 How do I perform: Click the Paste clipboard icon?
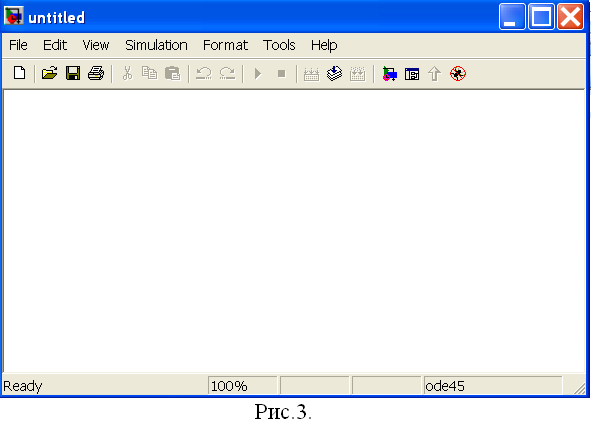click(x=173, y=73)
